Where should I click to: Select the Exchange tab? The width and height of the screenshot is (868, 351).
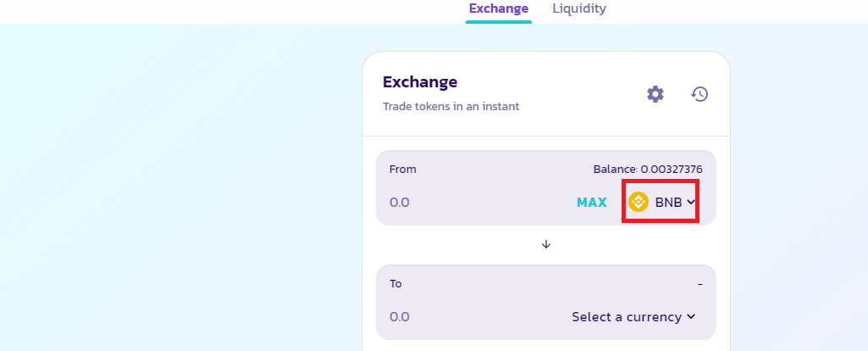(x=499, y=8)
